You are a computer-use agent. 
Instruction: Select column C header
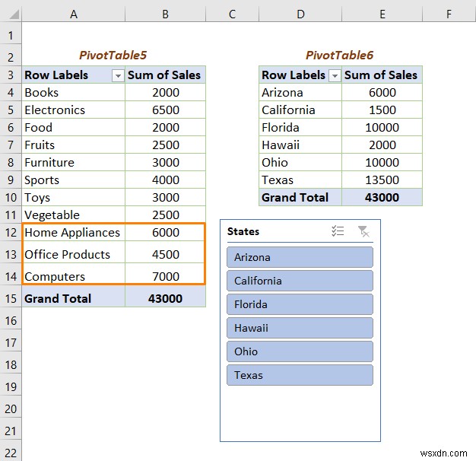pyautogui.click(x=232, y=14)
